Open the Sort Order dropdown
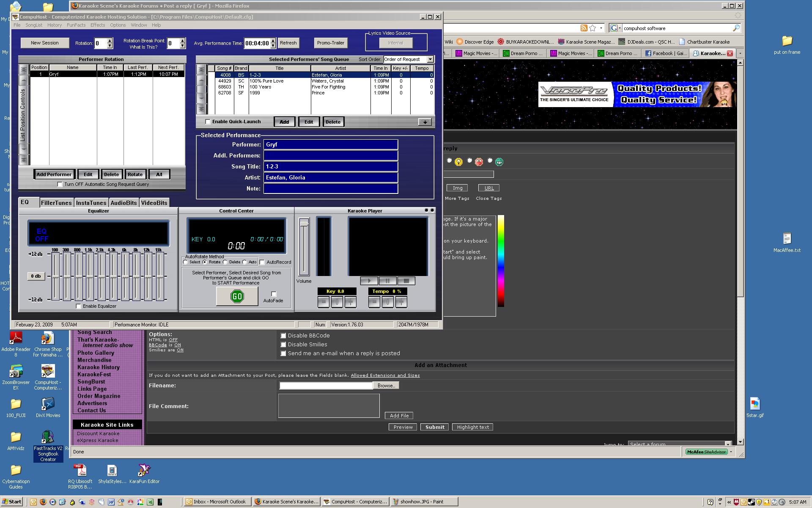The image size is (812, 508). pyautogui.click(x=430, y=59)
